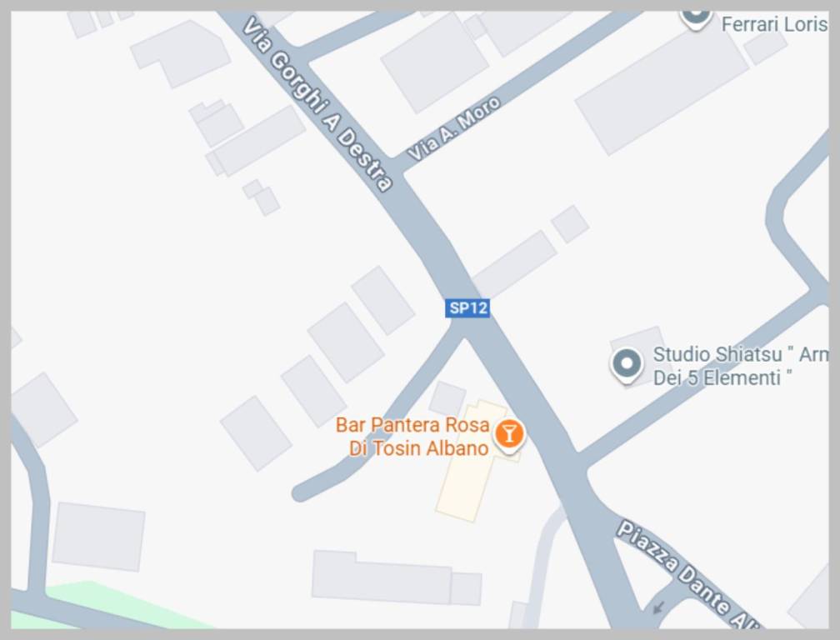Click the one-way arrow near Piazza Dante
The image size is (840, 640).
tap(659, 607)
